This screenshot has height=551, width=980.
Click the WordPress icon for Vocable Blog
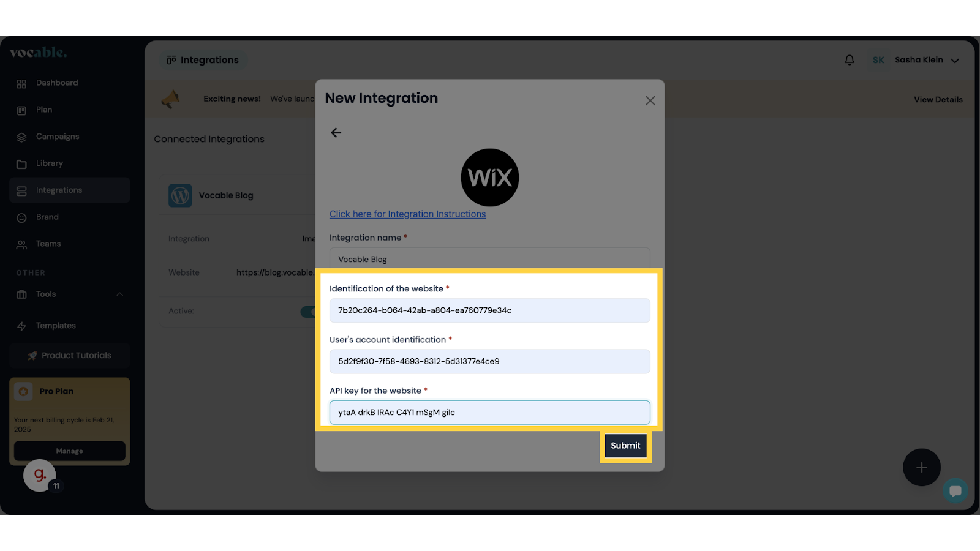point(180,196)
